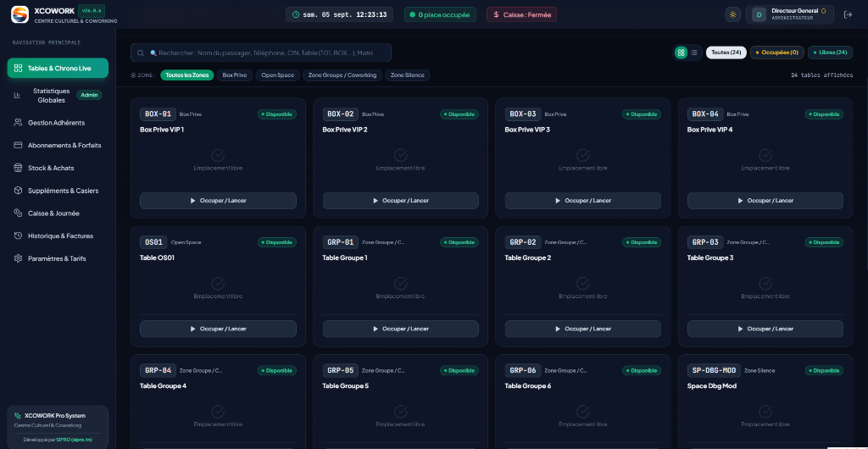Open Suppléments & Casiers

pyautogui.click(x=58, y=191)
